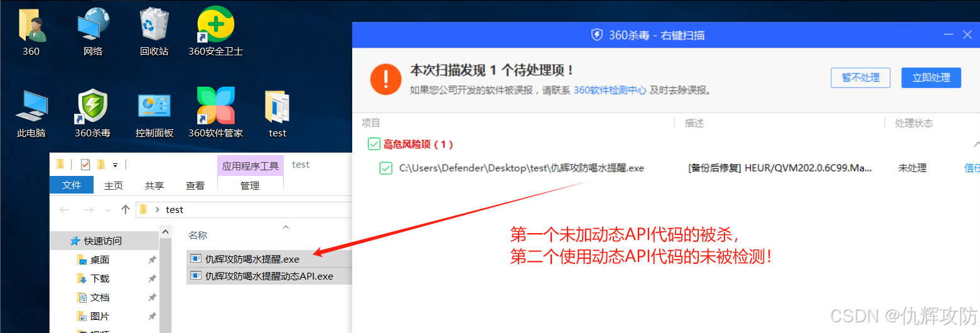Click the chevron before test in address bar

coord(157,209)
